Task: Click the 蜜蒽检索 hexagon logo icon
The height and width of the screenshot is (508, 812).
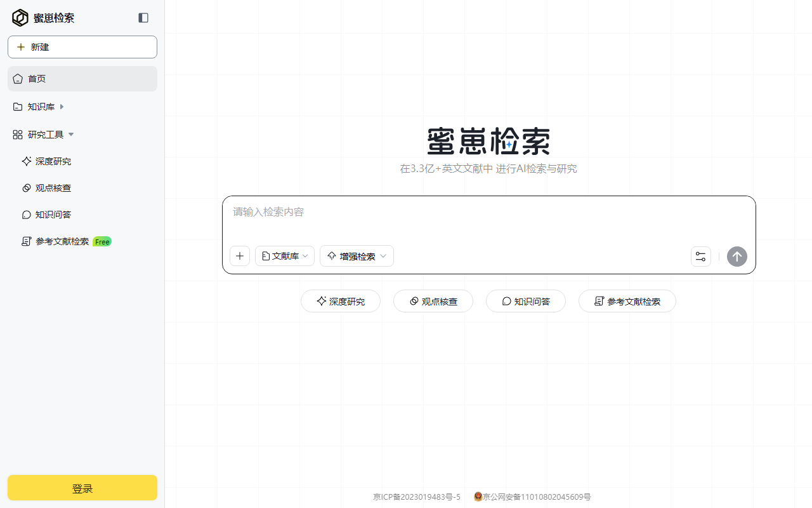Action: [x=20, y=18]
